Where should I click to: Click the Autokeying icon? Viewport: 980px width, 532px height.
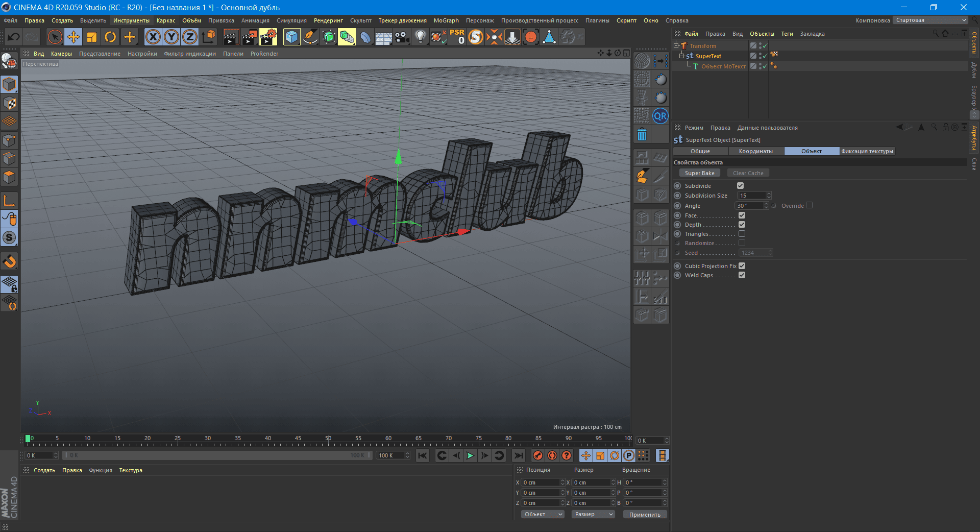pyautogui.click(x=552, y=455)
